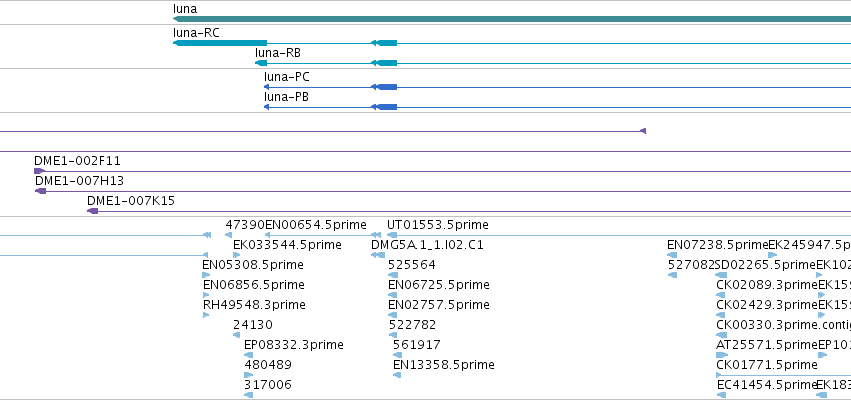Click the 'EN00654.5prime' EST label

[316, 225]
